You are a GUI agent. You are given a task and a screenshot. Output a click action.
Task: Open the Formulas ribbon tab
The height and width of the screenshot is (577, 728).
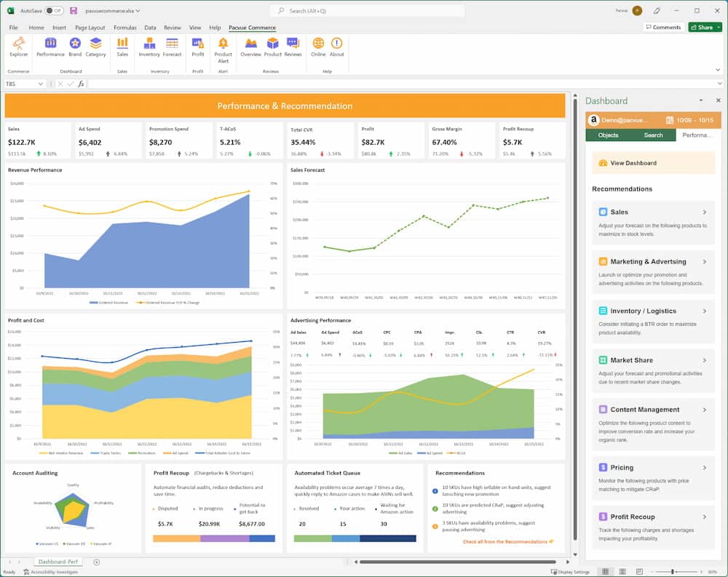tap(124, 28)
